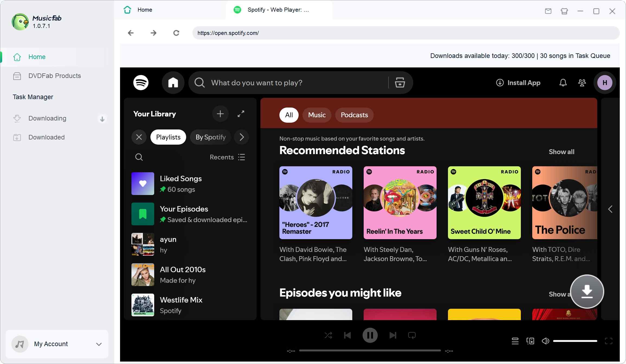The width and height of the screenshot is (626, 364).
Task: Skip to next track
Action: (x=393, y=336)
